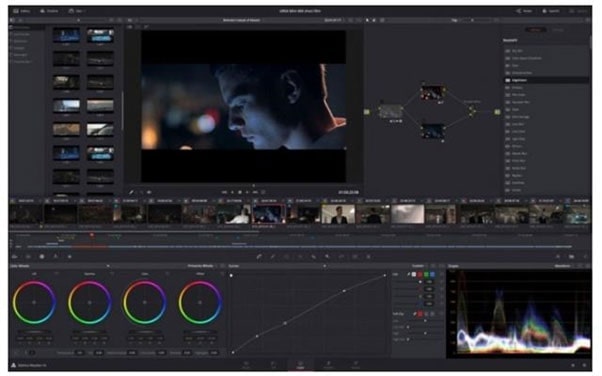Play the clip in reverse
Screen dimensions: 602x376
pos(232,192)
